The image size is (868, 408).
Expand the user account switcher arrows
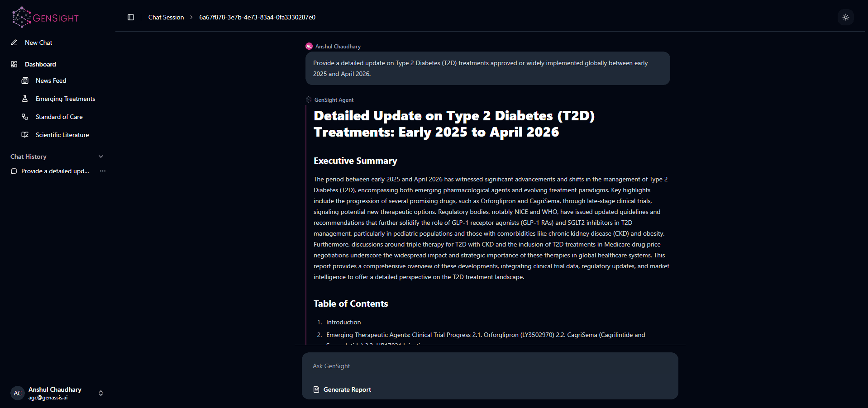[x=101, y=393]
